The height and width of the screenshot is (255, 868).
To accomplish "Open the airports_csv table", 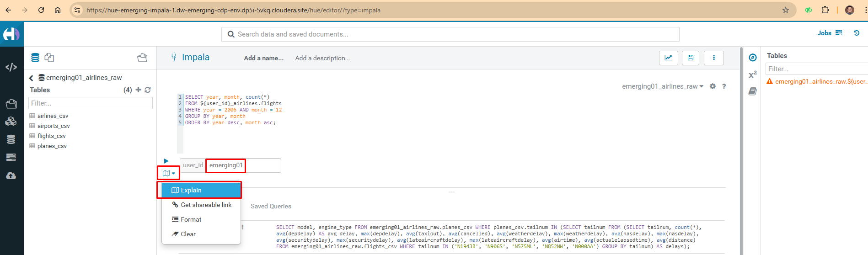I will click(54, 126).
